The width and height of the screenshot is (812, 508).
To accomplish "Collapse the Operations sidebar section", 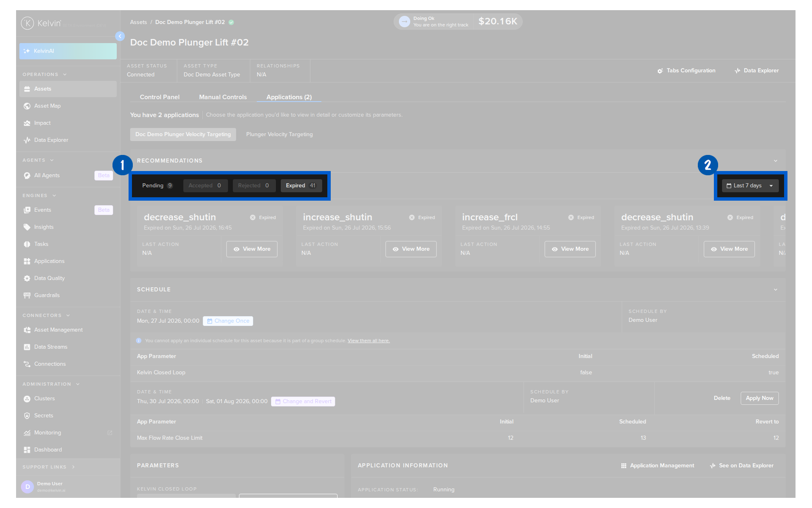I will [x=45, y=75].
